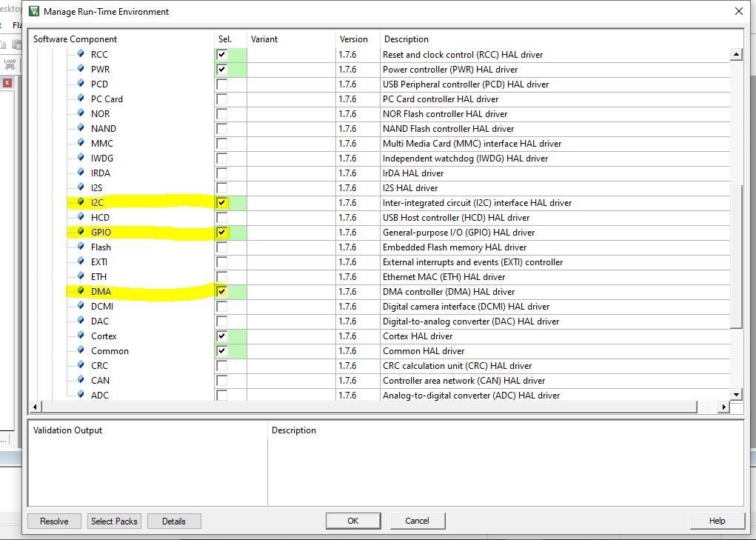Uncheck the Common HAL driver checkbox

point(222,351)
